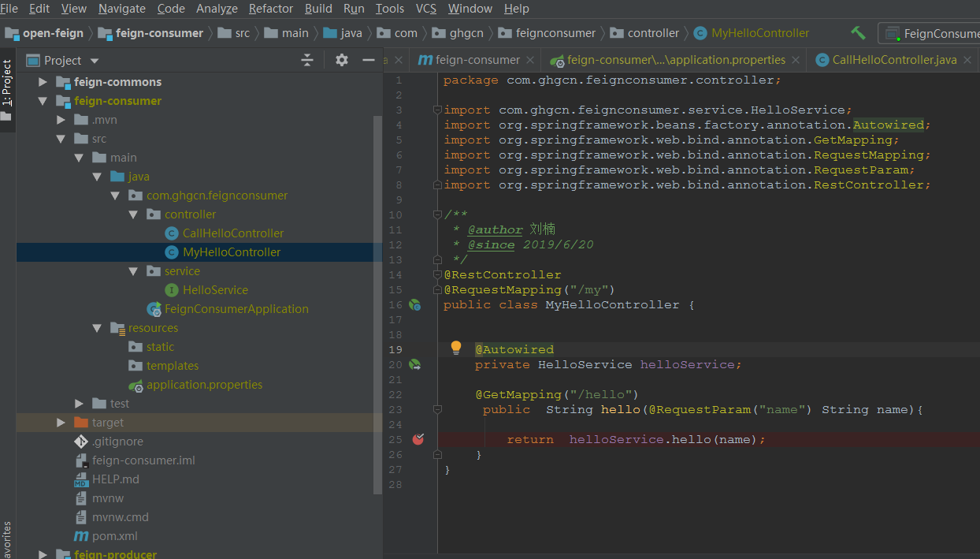Screen dimensions: 980x559
Task: Click controller in the breadcrumb bar
Action: click(x=653, y=33)
